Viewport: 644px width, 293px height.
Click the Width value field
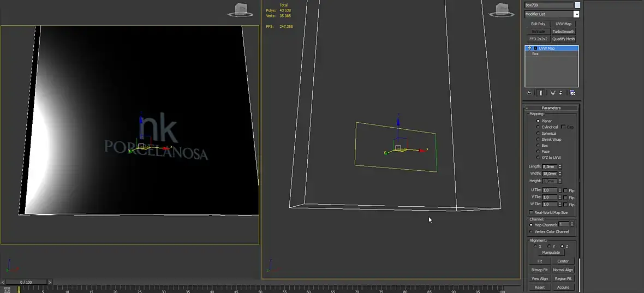point(550,174)
